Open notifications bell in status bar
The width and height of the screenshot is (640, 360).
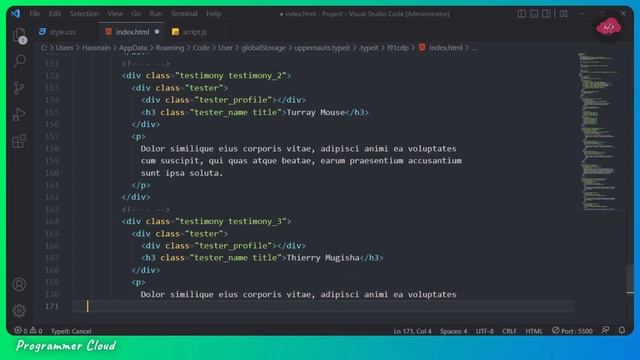tap(622, 330)
